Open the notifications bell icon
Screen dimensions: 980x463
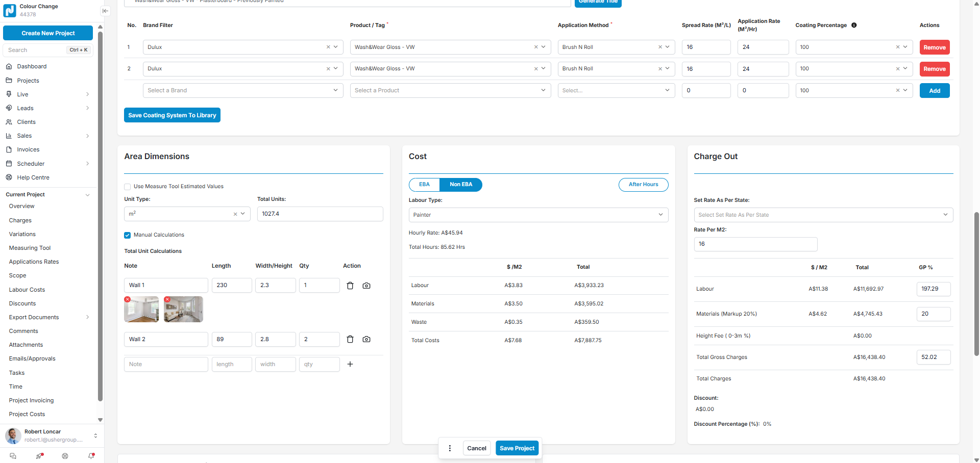[x=91, y=456]
